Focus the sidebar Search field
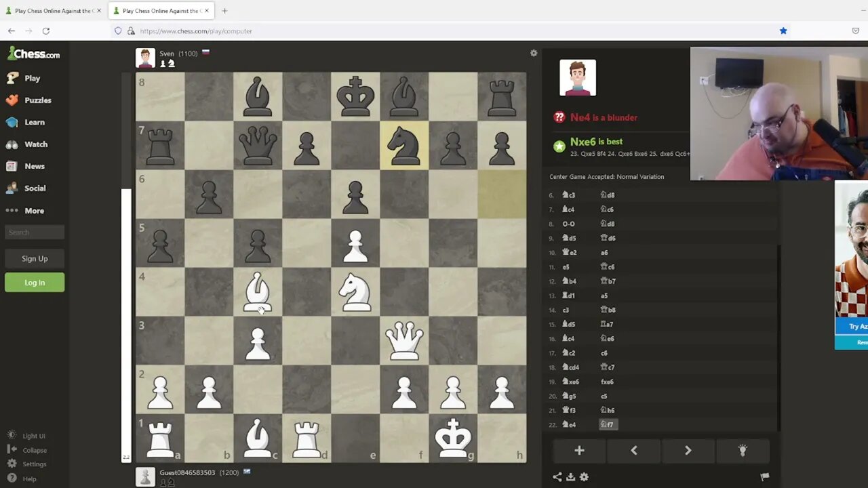868x488 pixels. tap(35, 232)
